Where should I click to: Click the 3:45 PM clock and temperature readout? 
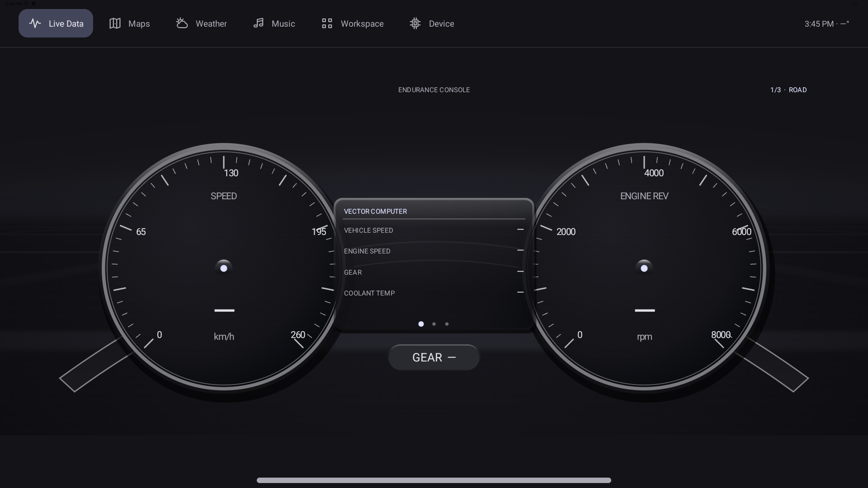click(827, 24)
